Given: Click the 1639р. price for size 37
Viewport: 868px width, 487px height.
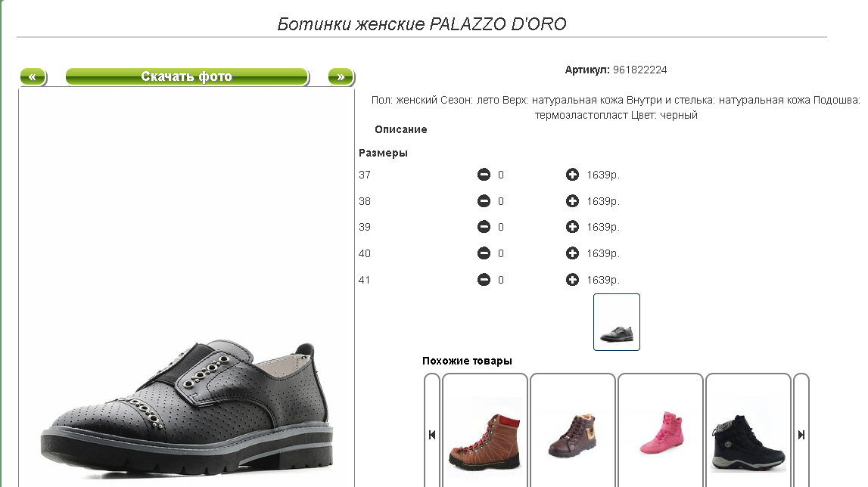Looking at the screenshot, I should [x=603, y=175].
